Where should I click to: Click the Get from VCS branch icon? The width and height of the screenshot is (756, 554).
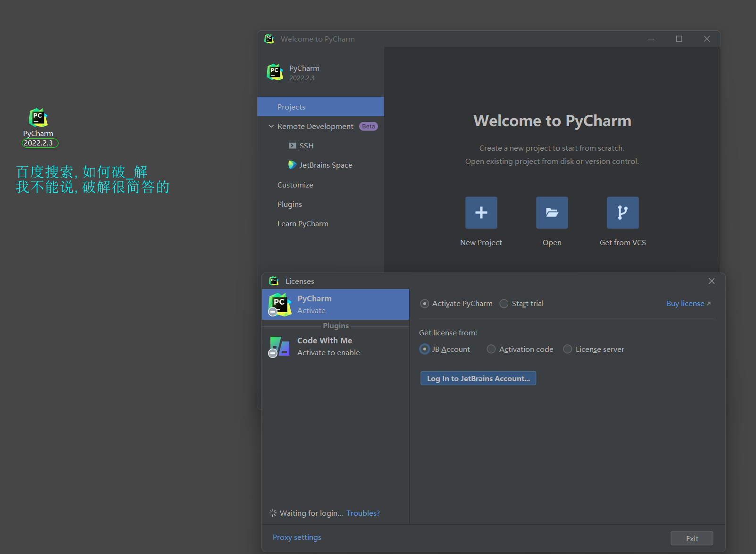point(622,213)
